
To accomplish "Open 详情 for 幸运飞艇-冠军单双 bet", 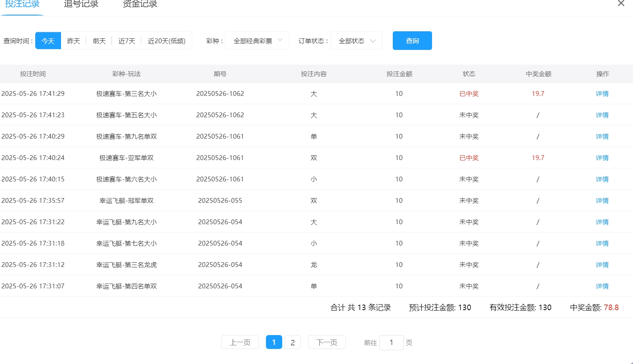I will tap(602, 201).
